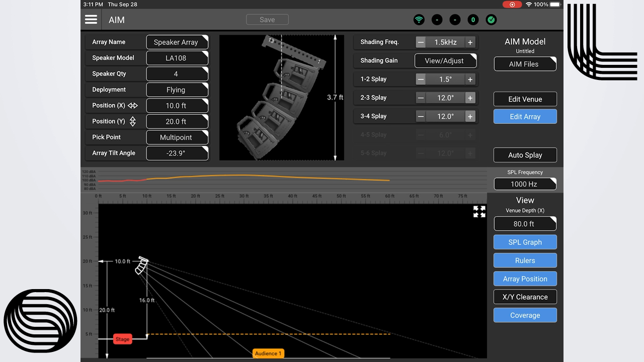
Task: Select the Edit Array mode
Action: tap(525, 117)
